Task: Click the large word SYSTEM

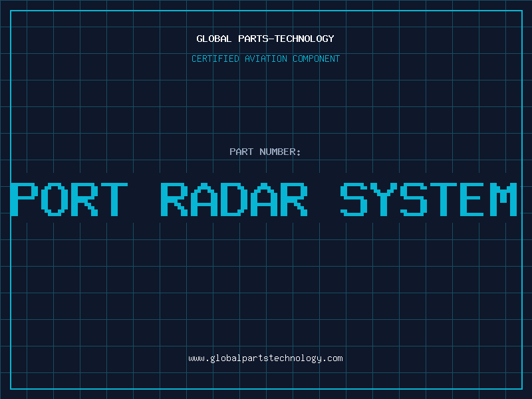Action: (429, 199)
